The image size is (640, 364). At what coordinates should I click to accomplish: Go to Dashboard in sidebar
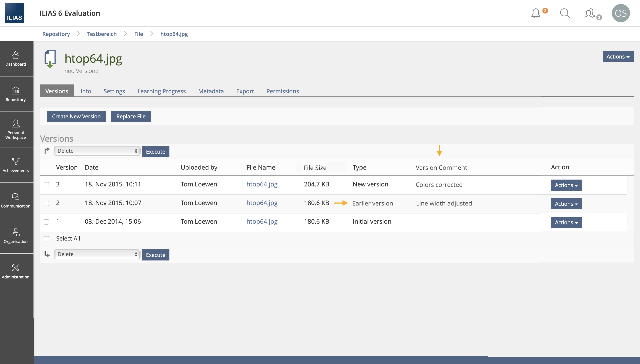16,59
